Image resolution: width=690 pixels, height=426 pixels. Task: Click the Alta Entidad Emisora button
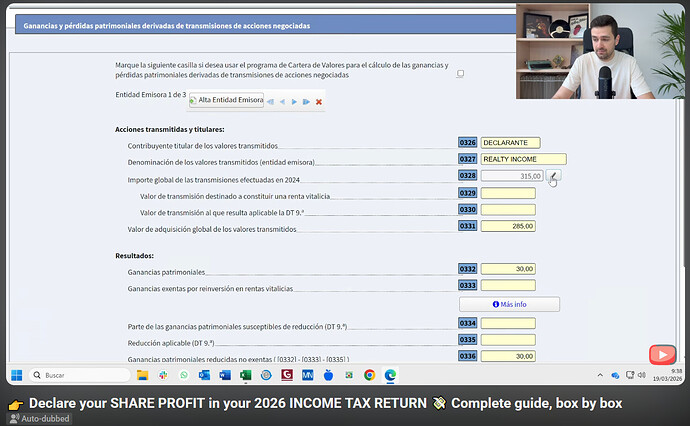coord(227,100)
